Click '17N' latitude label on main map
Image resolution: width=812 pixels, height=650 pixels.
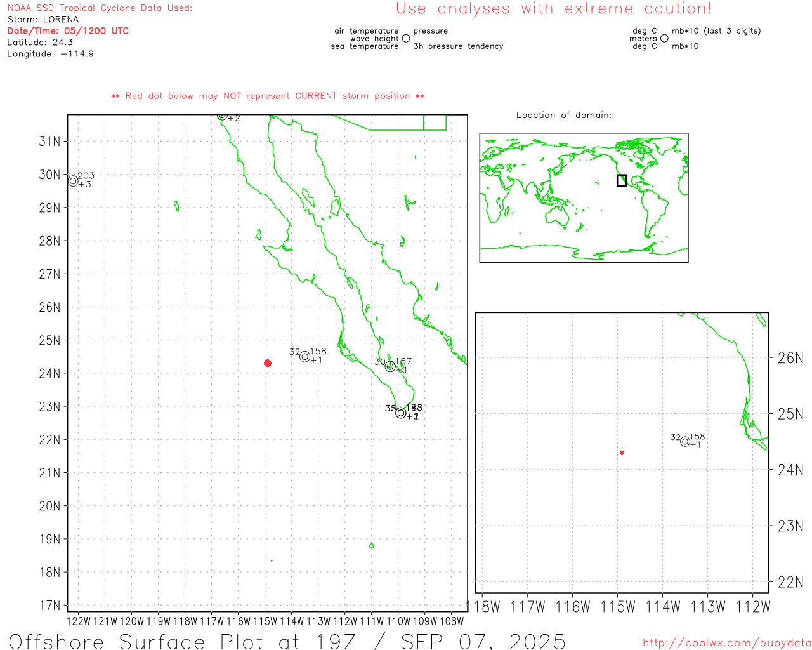(50, 606)
